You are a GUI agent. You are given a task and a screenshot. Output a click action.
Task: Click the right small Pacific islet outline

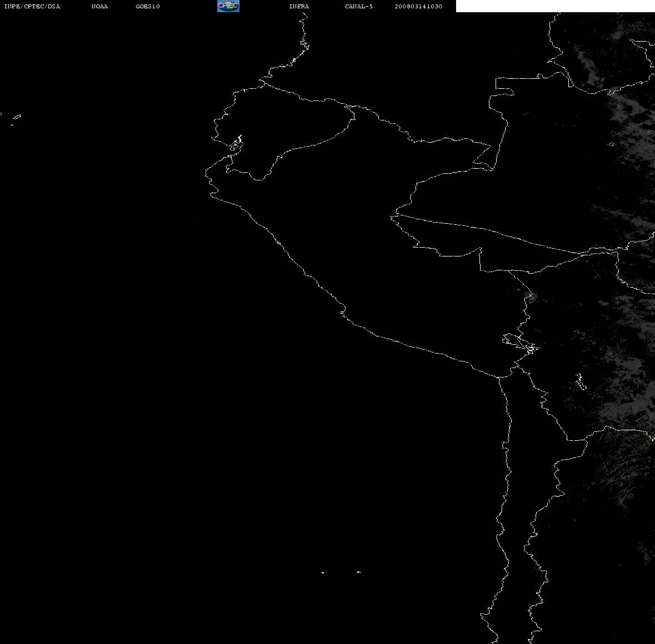point(359,572)
